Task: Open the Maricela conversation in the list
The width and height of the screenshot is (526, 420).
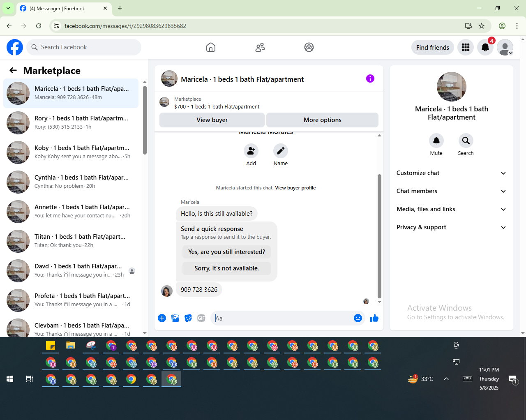Action: tap(71, 93)
